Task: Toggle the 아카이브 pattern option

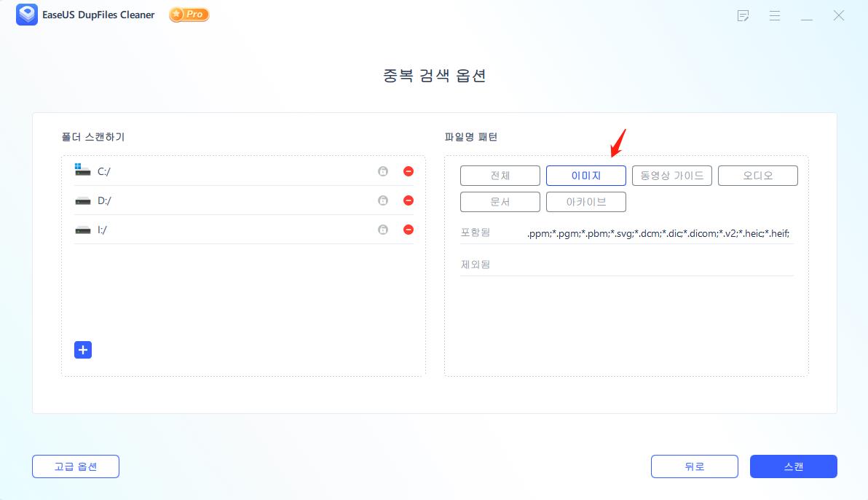Action: point(585,201)
